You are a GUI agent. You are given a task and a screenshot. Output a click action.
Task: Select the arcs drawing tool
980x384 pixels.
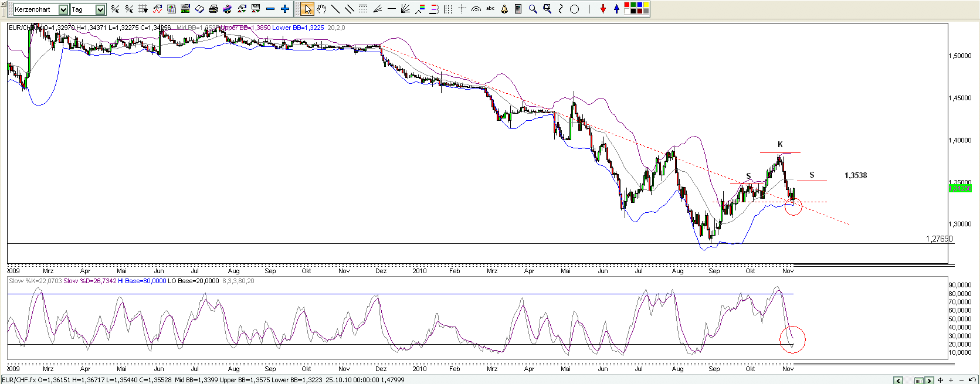coord(476,9)
